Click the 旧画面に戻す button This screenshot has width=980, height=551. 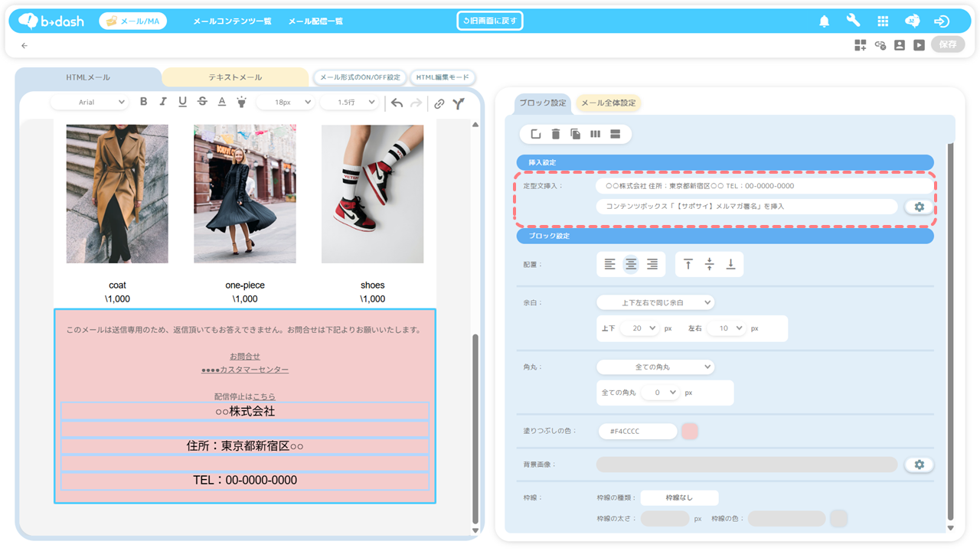click(x=490, y=21)
